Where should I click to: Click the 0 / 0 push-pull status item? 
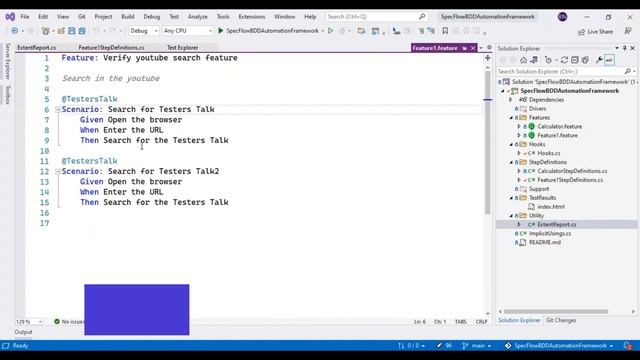point(412,346)
